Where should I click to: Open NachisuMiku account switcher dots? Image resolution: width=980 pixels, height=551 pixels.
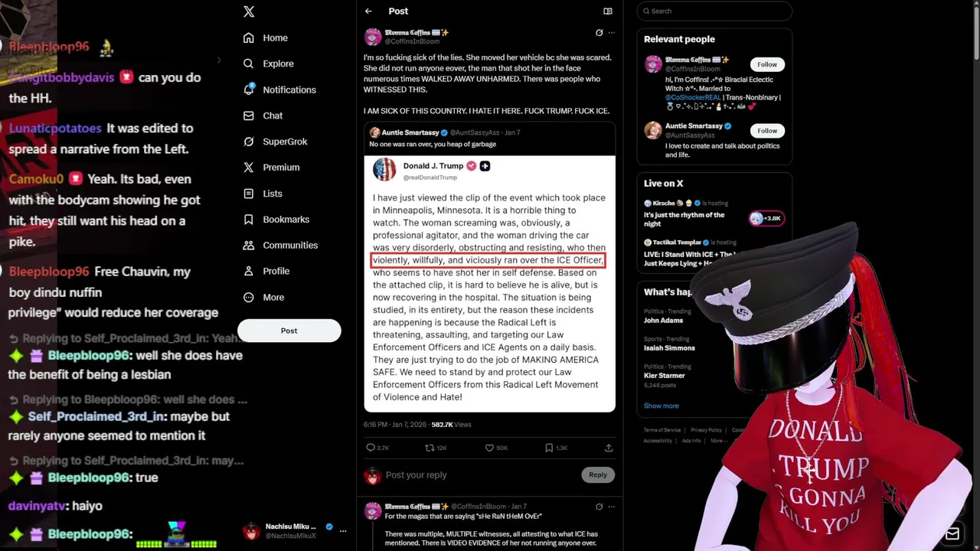coord(343,531)
